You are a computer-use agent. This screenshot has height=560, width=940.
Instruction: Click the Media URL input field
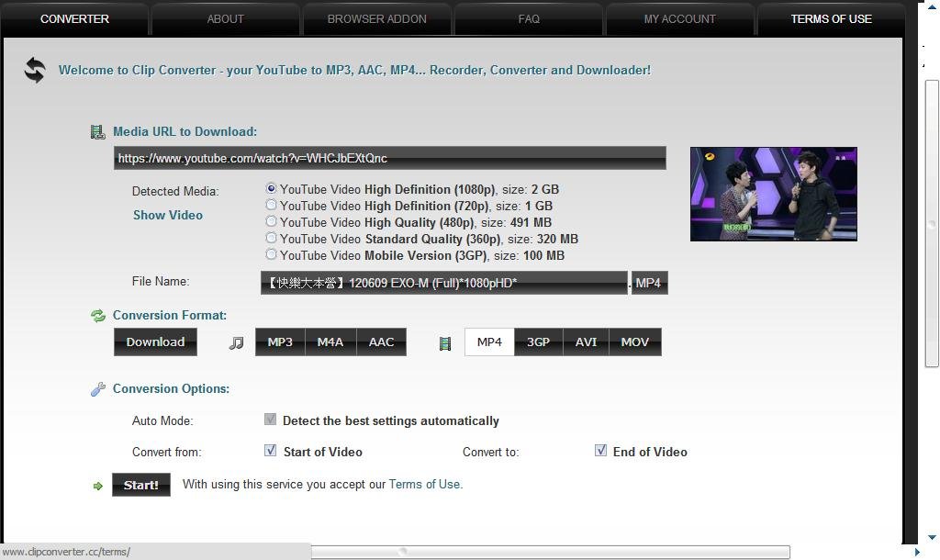pos(389,158)
